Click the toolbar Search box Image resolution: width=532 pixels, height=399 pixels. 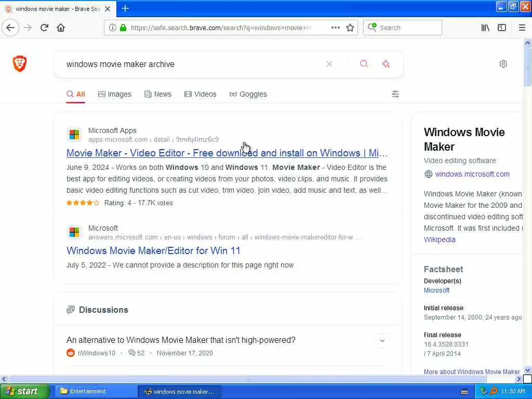(x=403, y=28)
